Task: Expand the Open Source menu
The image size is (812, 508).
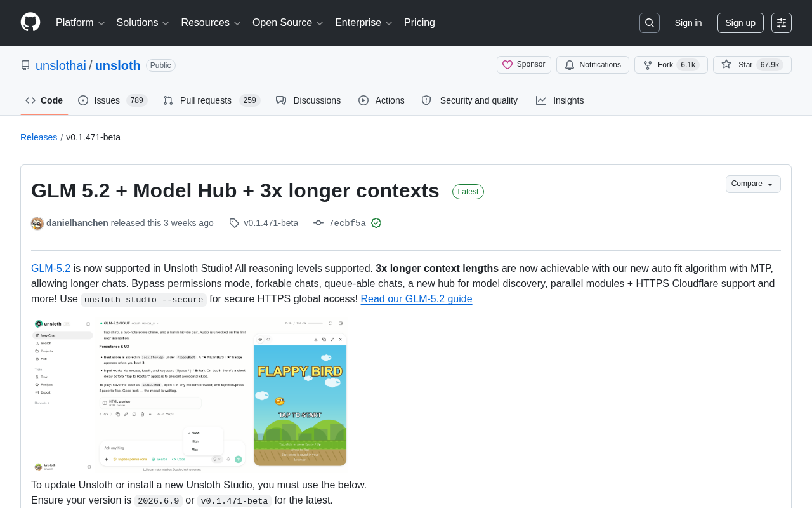Action: (x=289, y=23)
